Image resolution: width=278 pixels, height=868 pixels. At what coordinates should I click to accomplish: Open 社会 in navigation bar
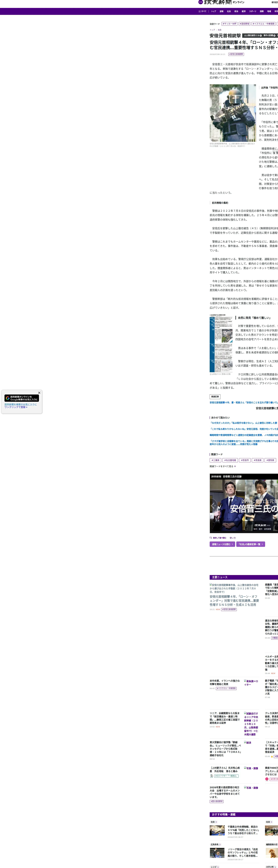pyautogui.click(x=229, y=11)
